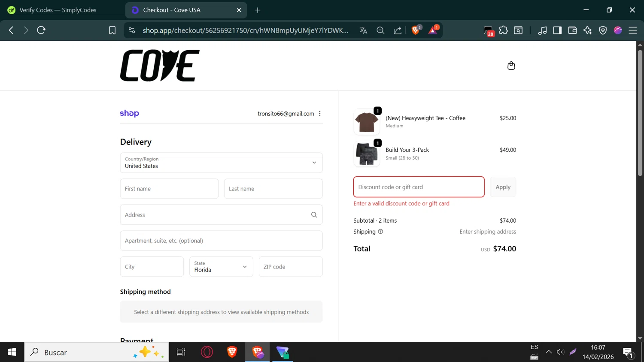
Task: Open the Brave Wallet icon
Action: pos(572,30)
